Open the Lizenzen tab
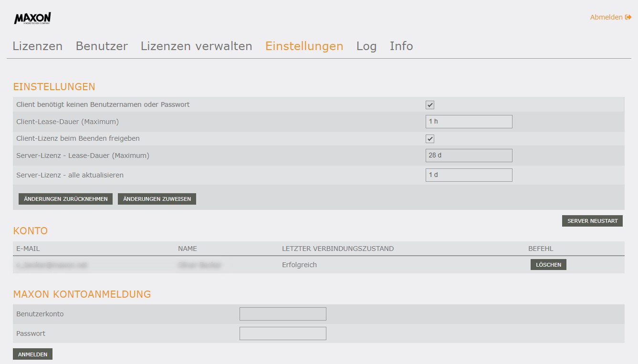The image size is (638, 364). click(37, 46)
